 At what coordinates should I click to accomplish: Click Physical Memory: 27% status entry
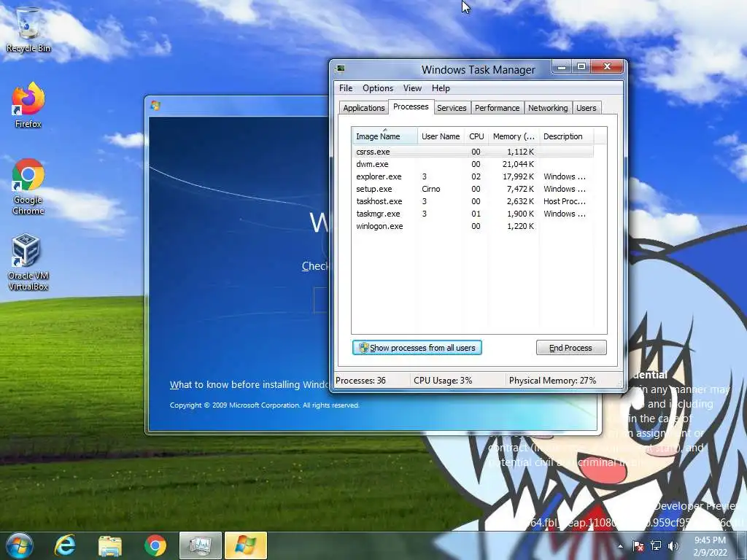click(x=552, y=381)
